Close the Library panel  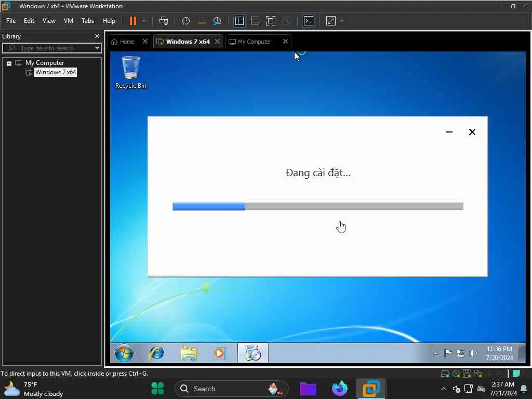tap(97, 36)
